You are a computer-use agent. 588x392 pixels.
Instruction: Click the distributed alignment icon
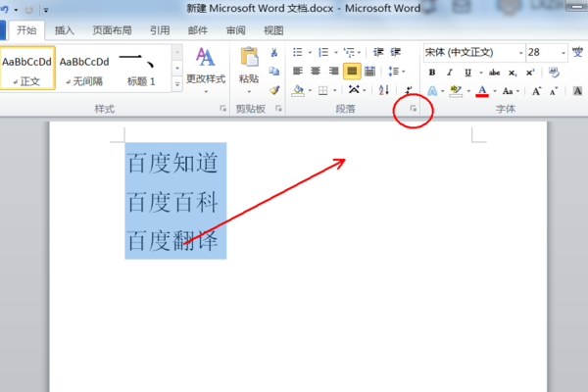point(369,71)
